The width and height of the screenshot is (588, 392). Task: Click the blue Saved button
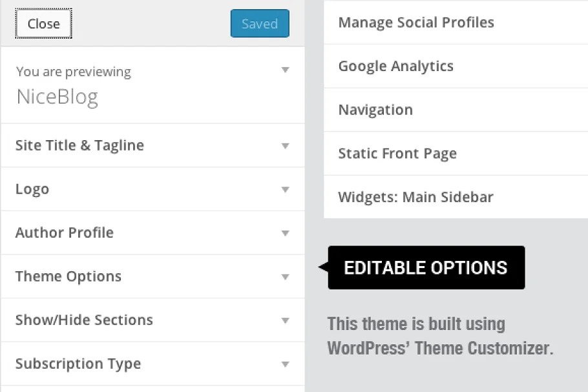(260, 24)
